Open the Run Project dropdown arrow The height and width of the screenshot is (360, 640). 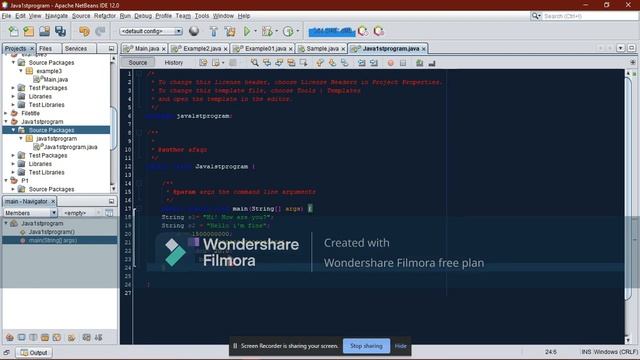(256, 31)
